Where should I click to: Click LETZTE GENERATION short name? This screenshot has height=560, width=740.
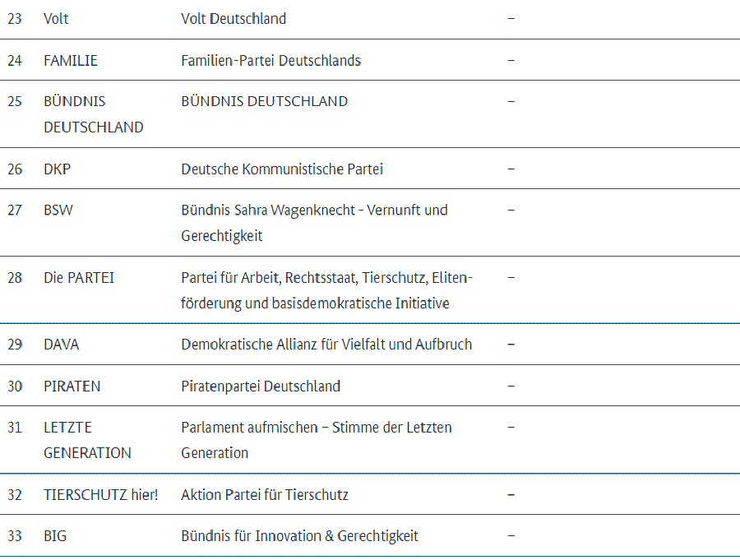[x=87, y=440]
